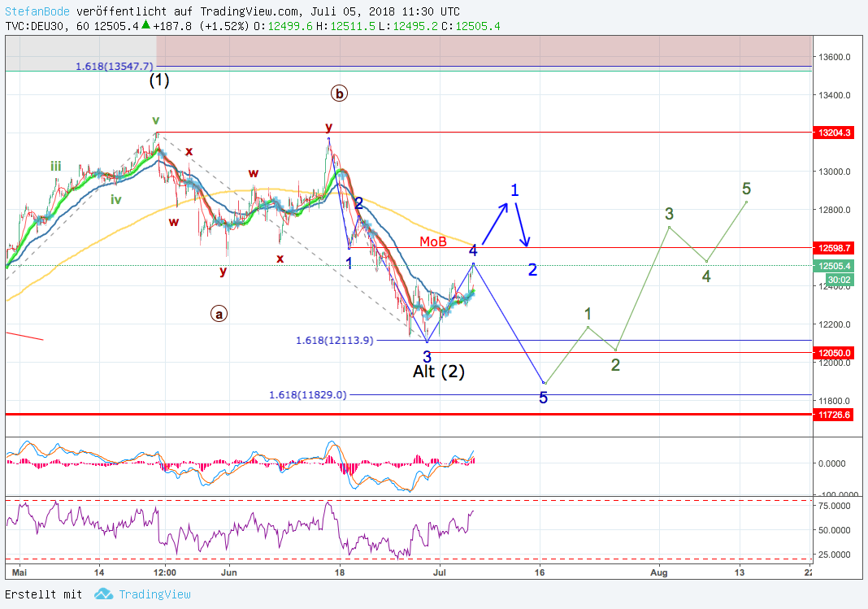Click the TVC:DEU30 symbol text
The height and width of the screenshot is (609, 868).
point(37,26)
